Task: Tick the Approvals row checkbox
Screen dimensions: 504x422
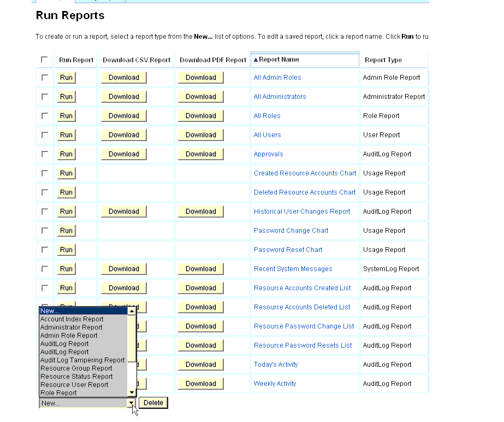Action: [x=45, y=154]
